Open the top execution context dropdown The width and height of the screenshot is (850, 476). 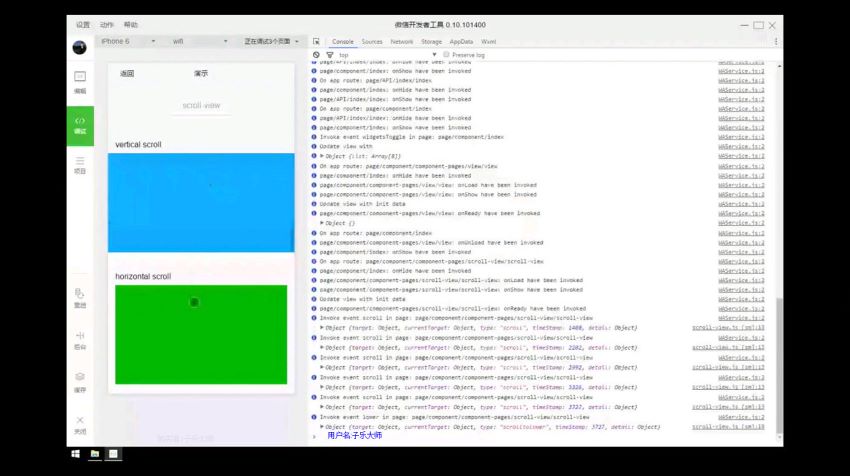pyautogui.click(x=387, y=55)
